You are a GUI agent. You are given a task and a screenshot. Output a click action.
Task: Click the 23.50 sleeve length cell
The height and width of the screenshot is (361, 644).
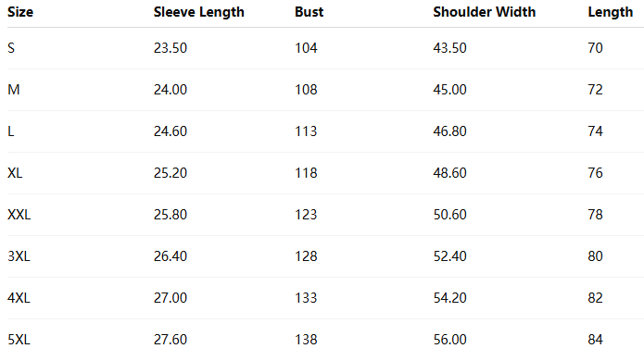click(170, 48)
